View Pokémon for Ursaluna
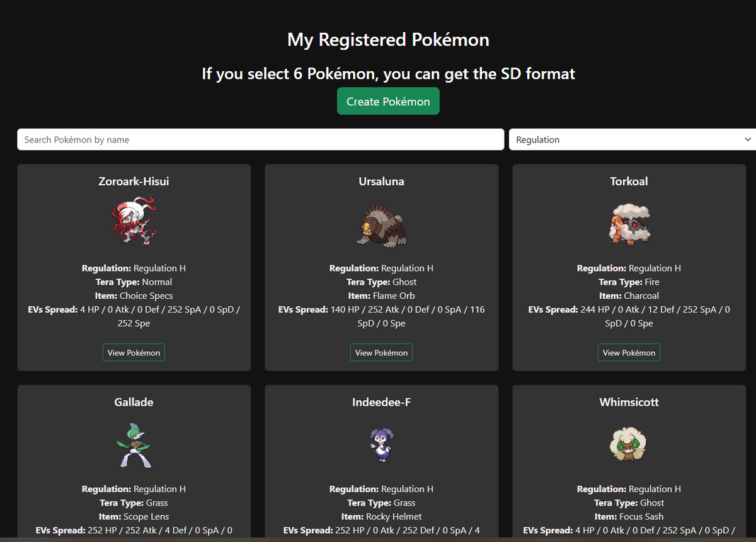 pos(381,353)
